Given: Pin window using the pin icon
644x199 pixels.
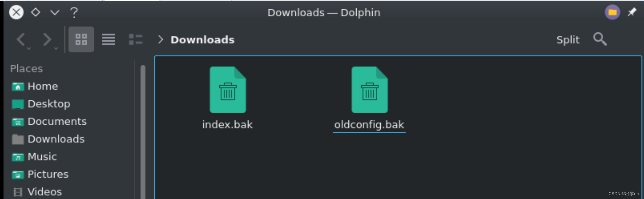Looking at the screenshot, I should click(x=632, y=12).
